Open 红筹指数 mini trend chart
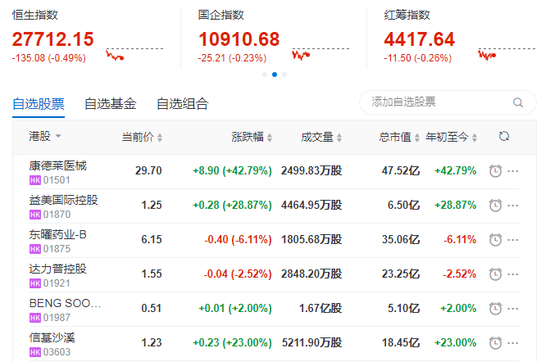Viewport: 550px width, 362px height. pos(507,54)
